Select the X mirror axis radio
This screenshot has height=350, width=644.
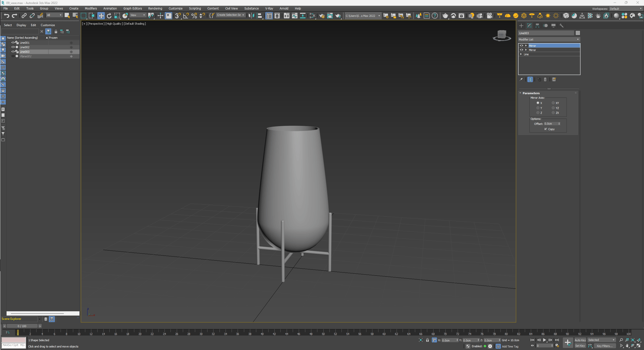click(x=538, y=103)
